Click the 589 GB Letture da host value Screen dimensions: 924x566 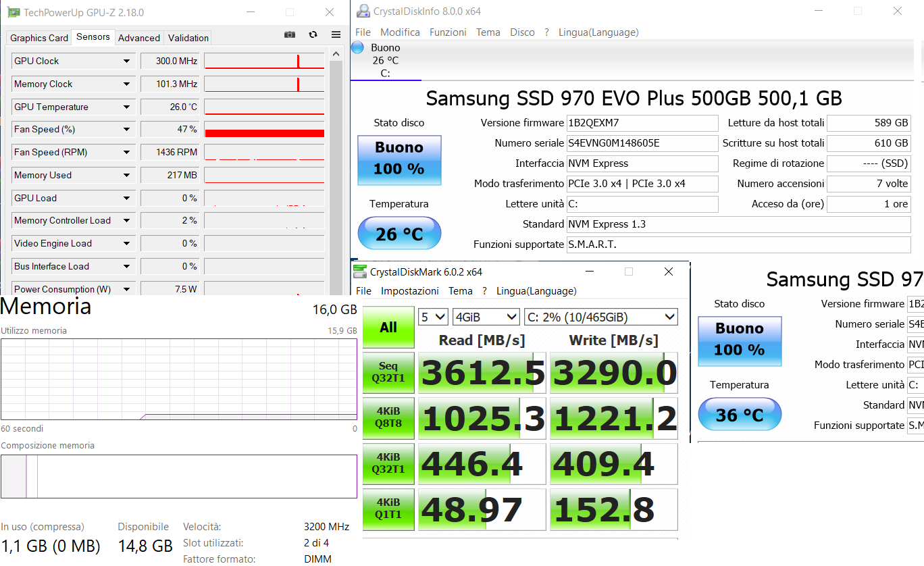(x=869, y=123)
